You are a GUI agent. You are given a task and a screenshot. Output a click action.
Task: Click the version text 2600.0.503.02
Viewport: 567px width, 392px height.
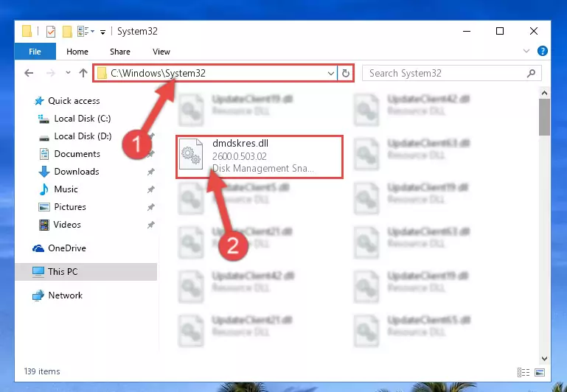coord(240,156)
